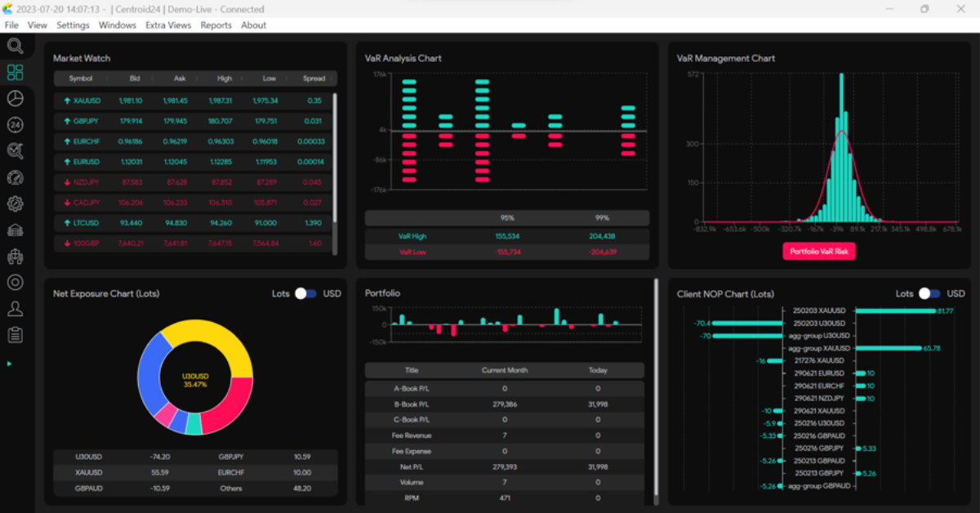Click the Portfolio panel vertical scrollbar

(x=655, y=392)
